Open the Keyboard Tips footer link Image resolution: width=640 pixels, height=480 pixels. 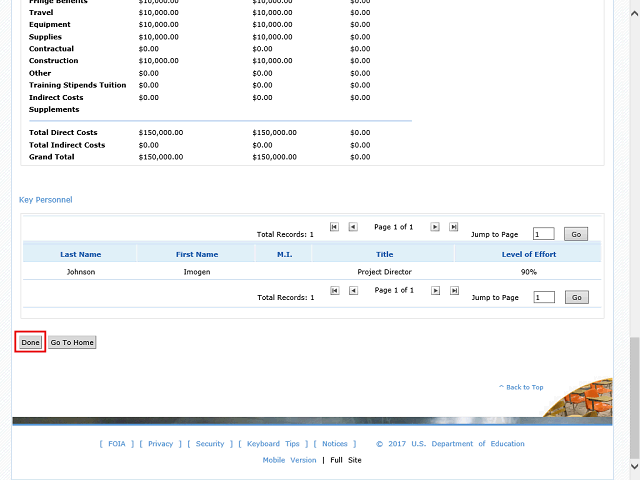pyautogui.click(x=273, y=444)
